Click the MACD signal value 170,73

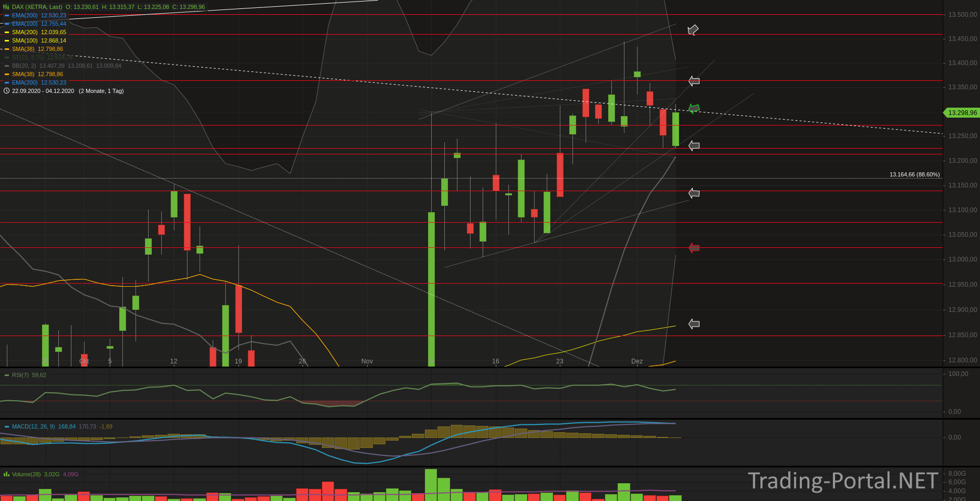coord(87,426)
